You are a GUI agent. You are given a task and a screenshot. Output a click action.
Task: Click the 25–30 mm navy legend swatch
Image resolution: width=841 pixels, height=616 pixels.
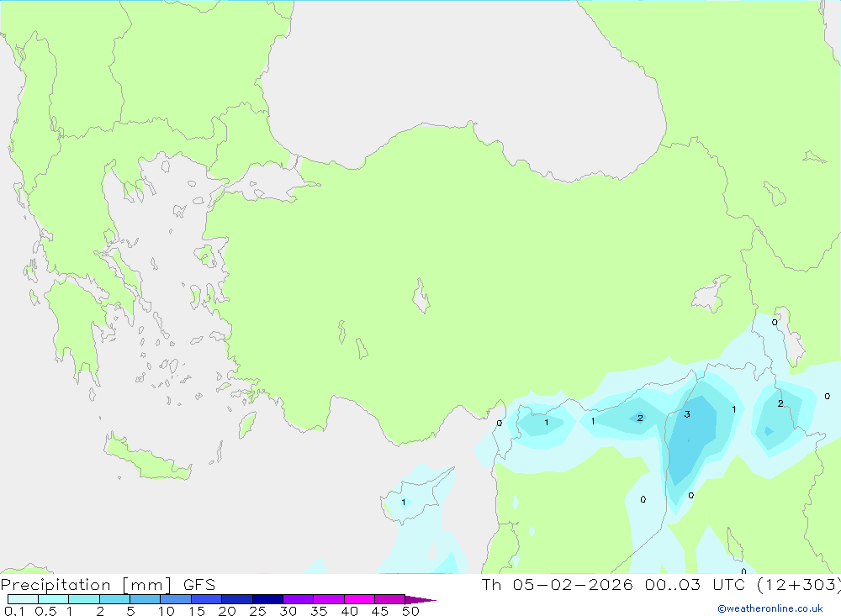click(267, 599)
